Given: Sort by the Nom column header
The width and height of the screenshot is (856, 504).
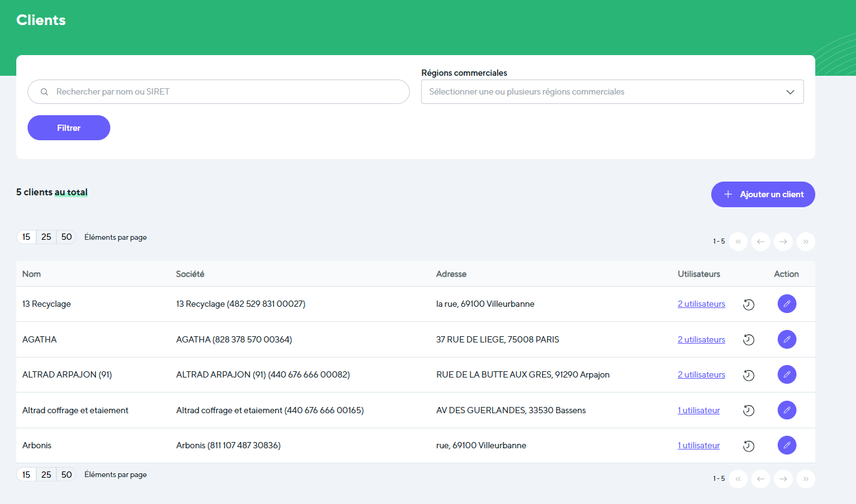Looking at the screenshot, I should 31,274.
